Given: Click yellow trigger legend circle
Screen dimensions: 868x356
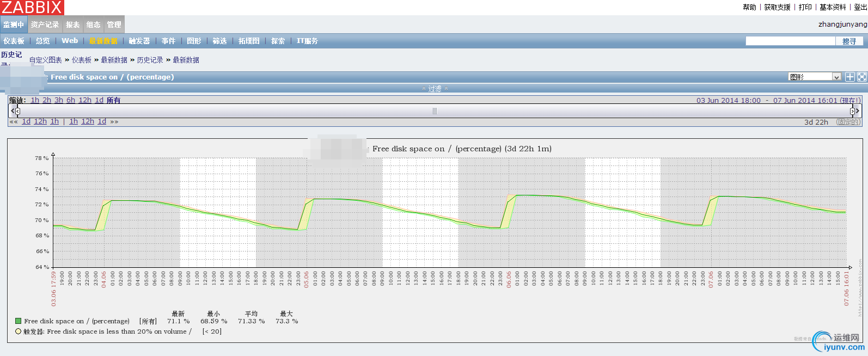Looking at the screenshot, I should pyautogui.click(x=18, y=331).
